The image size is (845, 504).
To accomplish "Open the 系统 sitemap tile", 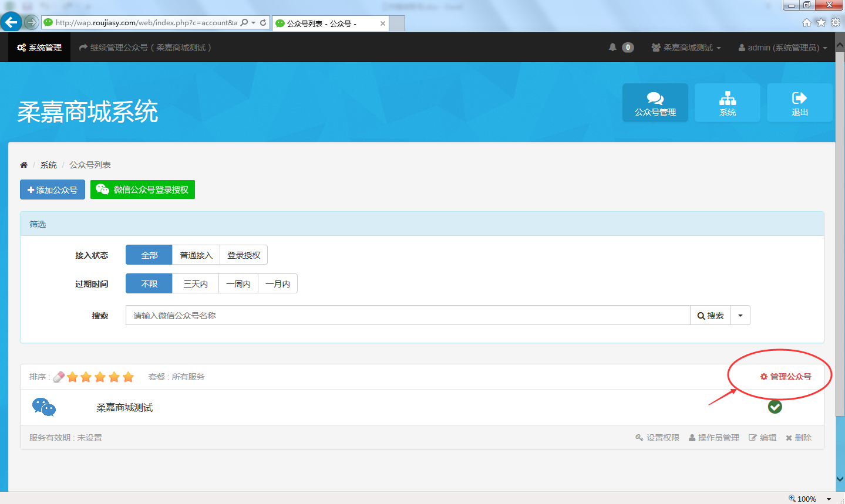I will point(727,103).
